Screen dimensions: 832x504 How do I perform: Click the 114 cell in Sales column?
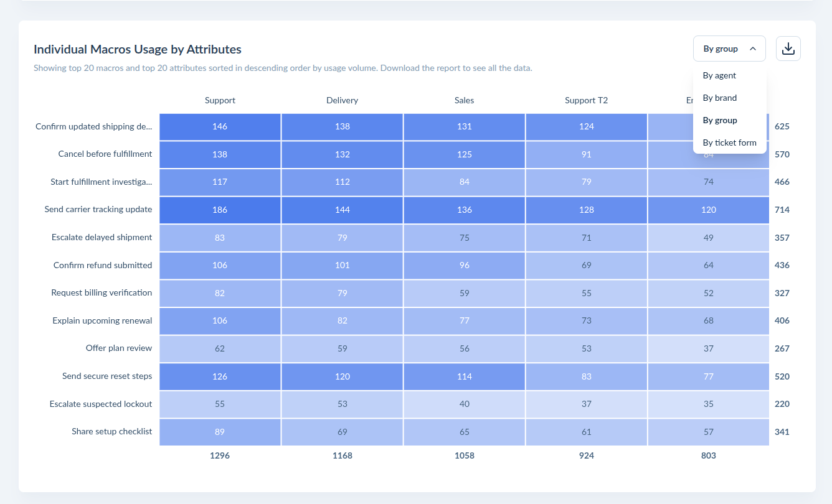464,376
